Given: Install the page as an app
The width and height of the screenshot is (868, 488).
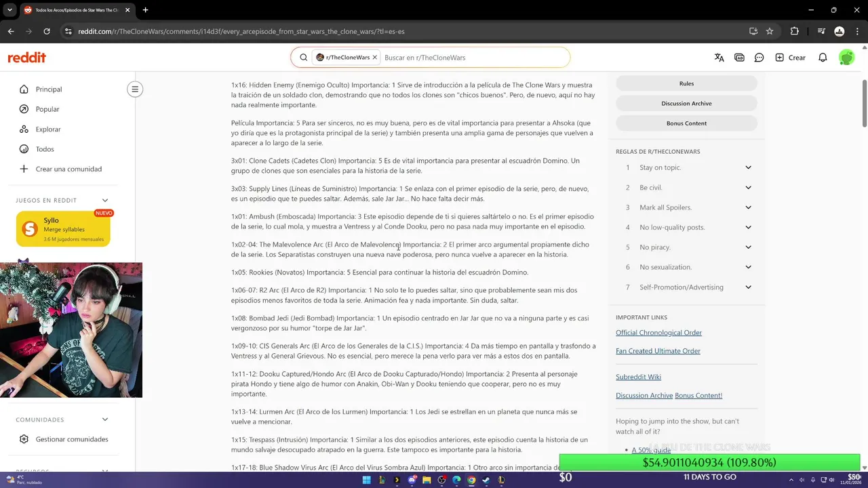Looking at the screenshot, I should [x=753, y=31].
